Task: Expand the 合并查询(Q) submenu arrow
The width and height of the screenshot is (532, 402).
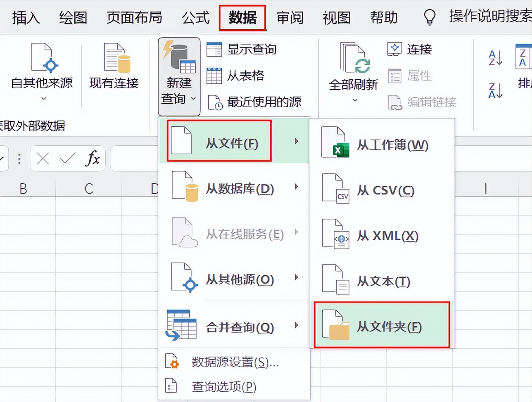Action: coord(296,325)
